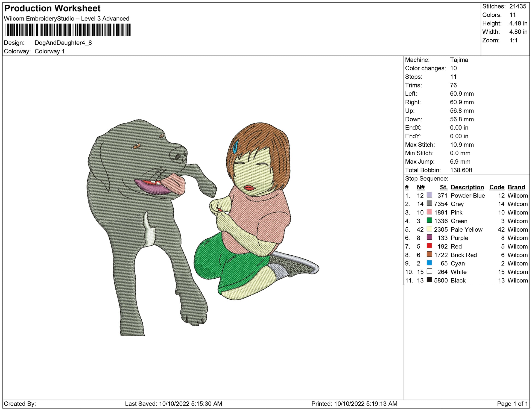
Task: Click the Description column header
Action: point(467,187)
